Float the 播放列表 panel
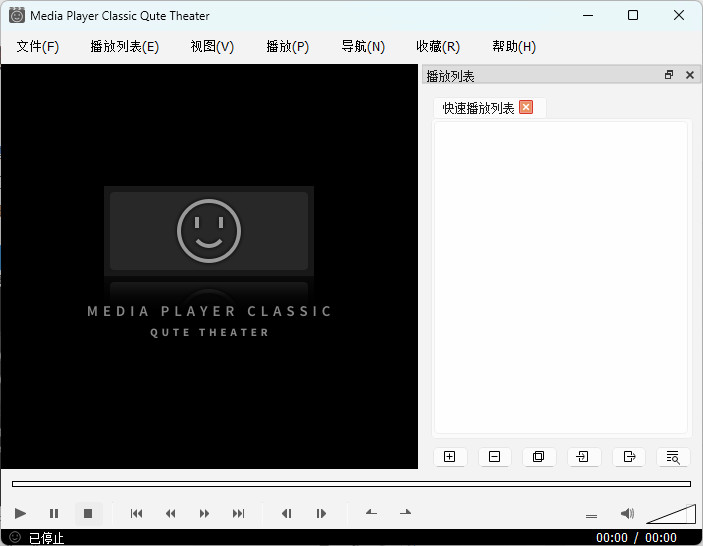 pos(669,75)
